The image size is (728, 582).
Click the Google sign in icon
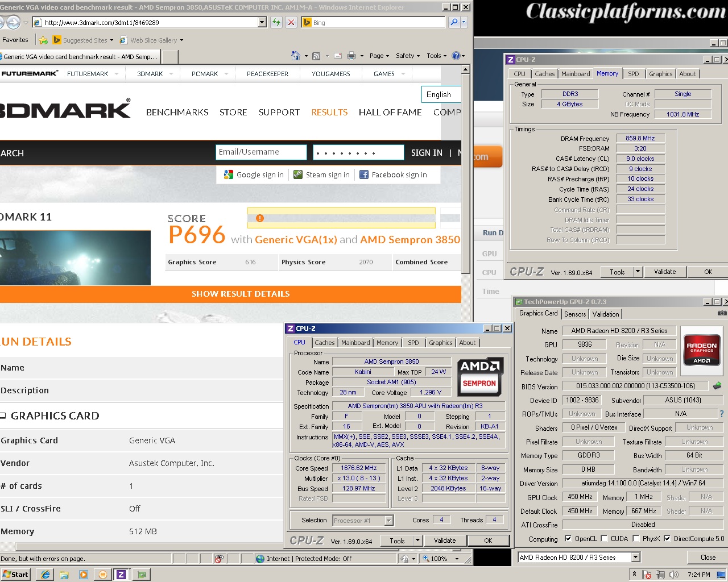click(229, 174)
